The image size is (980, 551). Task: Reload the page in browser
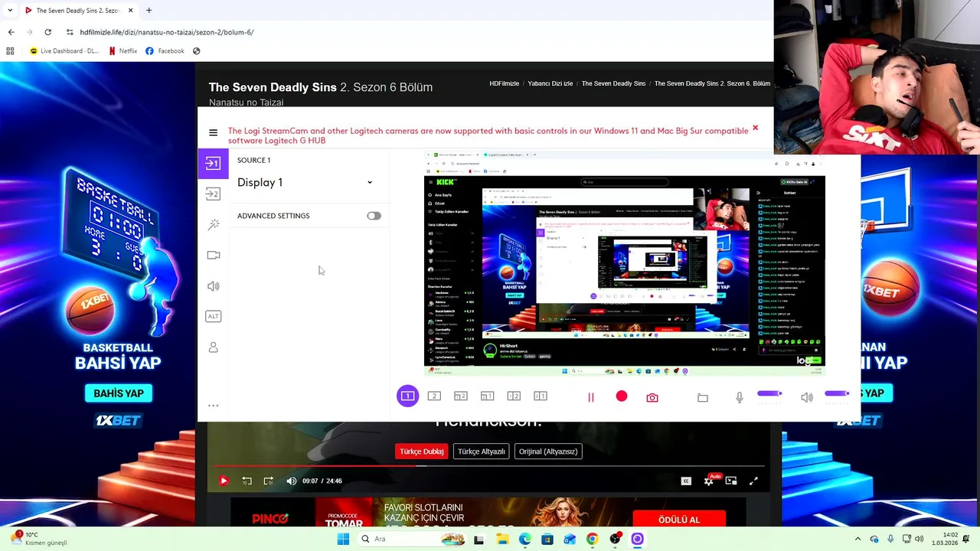click(47, 32)
